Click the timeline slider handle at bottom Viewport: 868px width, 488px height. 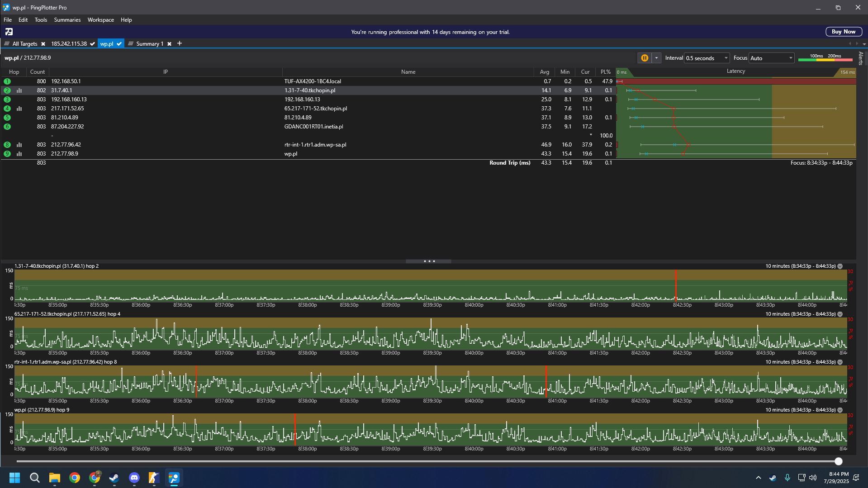tap(839, 461)
